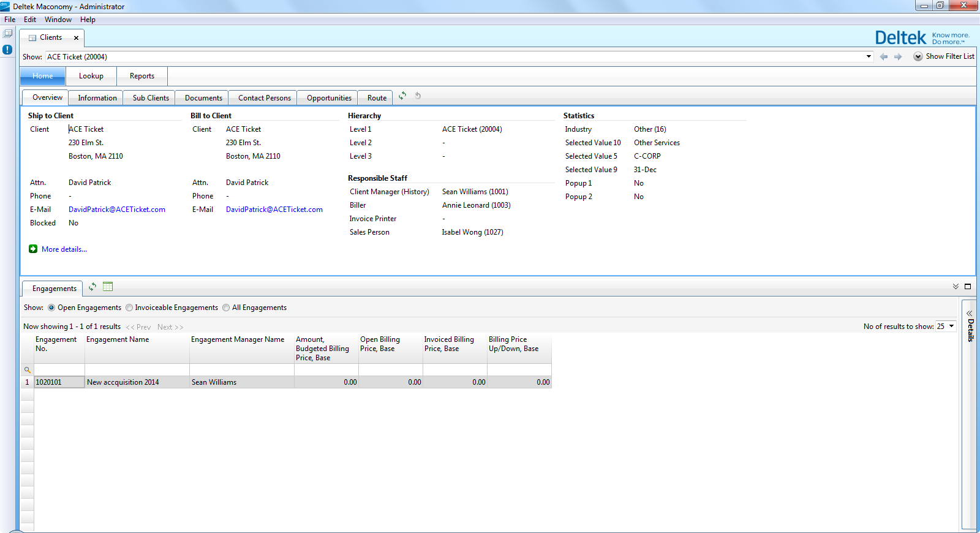Image resolution: width=980 pixels, height=533 pixels.
Task: Click the workspace windows icon in left sidebar
Action: click(x=7, y=34)
